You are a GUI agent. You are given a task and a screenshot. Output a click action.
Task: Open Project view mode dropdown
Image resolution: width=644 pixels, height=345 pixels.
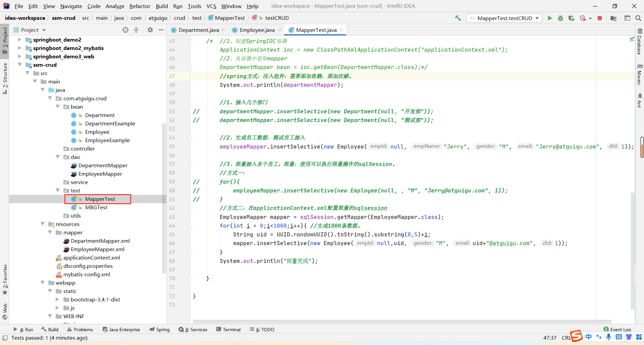[44, 30]
